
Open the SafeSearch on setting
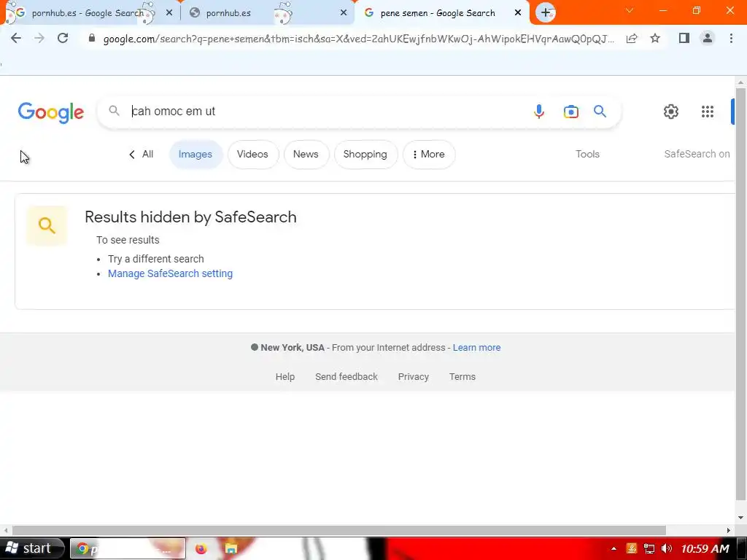[x=697, y=154]
